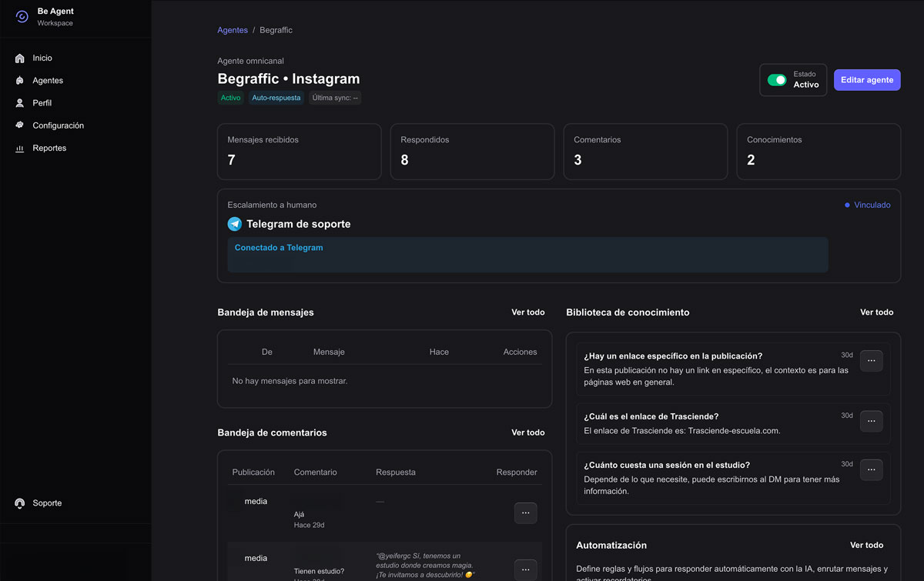Screen dimensions: 924x581
Task: Click the Inicio home icon
Action: (x=20, y=58)
